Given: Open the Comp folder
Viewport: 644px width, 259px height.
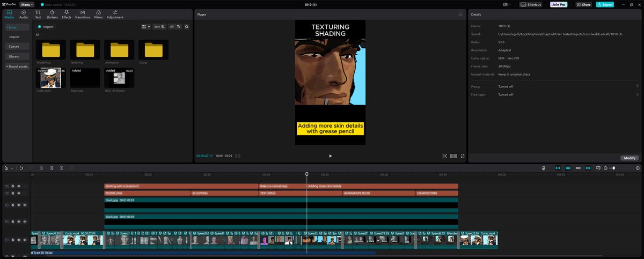Looking at the screenshot, I should point(153,49).
